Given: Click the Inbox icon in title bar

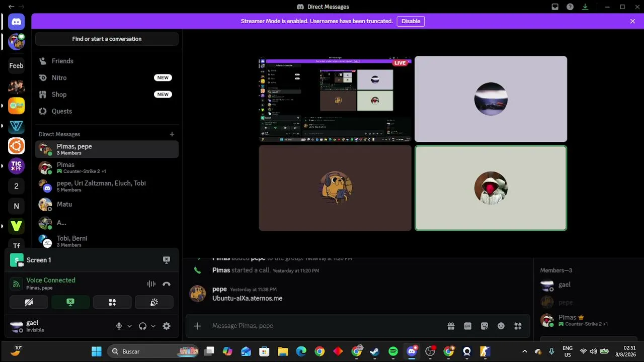Looking at the screenshot, I should pos(555,7).
